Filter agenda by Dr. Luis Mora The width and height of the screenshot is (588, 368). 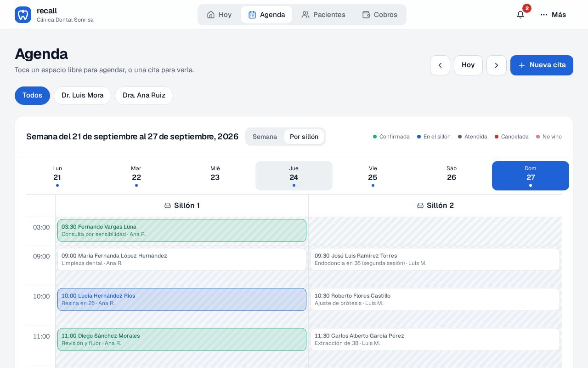(83, 96)
